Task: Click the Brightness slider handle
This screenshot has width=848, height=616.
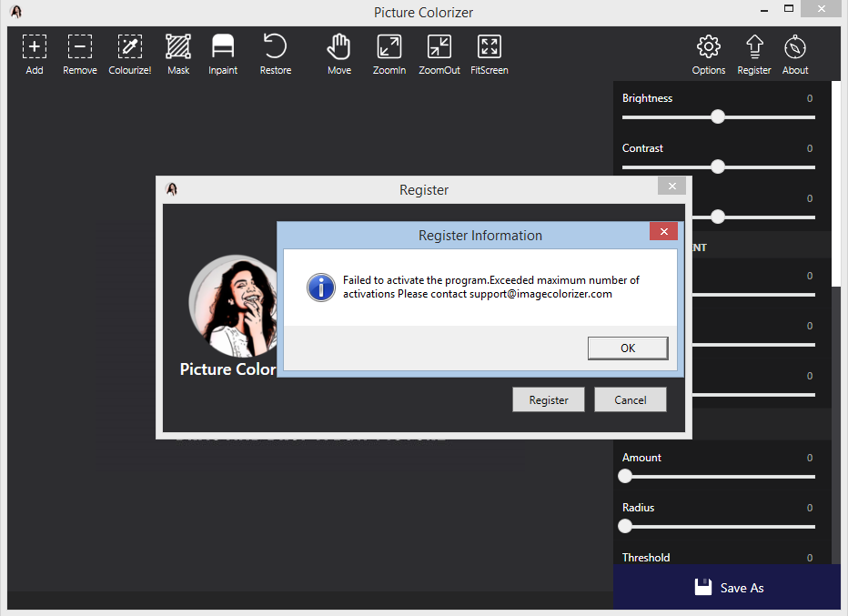Action: [x=718, y=116]
